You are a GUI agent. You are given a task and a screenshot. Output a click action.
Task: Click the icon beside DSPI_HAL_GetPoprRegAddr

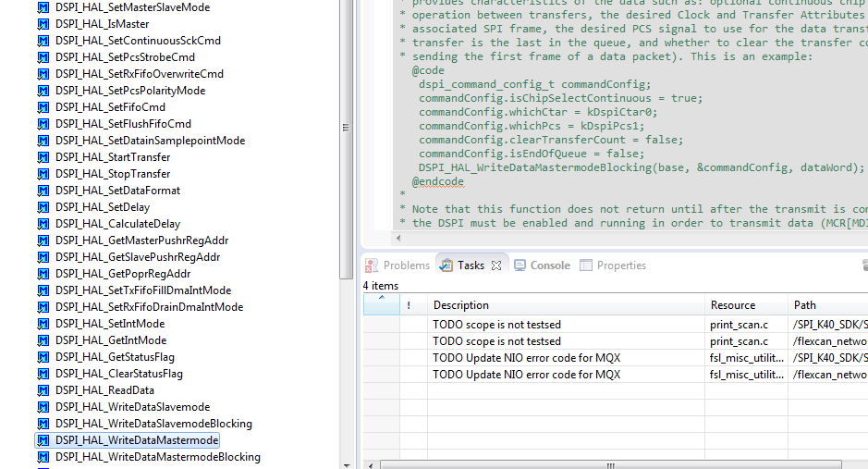point(43,274)
